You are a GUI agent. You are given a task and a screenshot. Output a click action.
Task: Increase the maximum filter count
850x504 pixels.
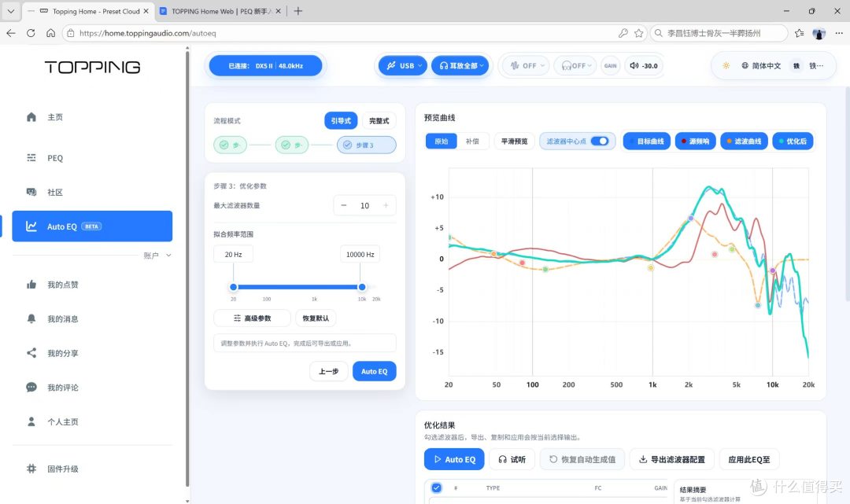[x=386, y=205]
